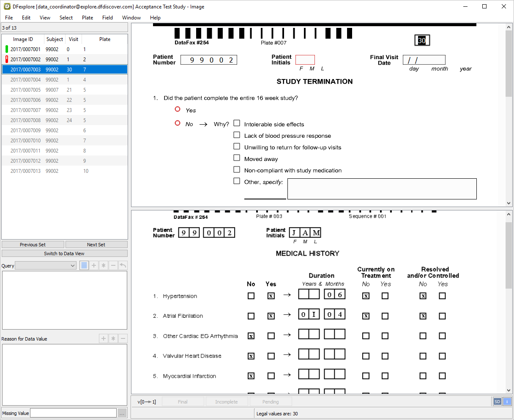
Task: Open the Select menu
Action: (66, 18)
